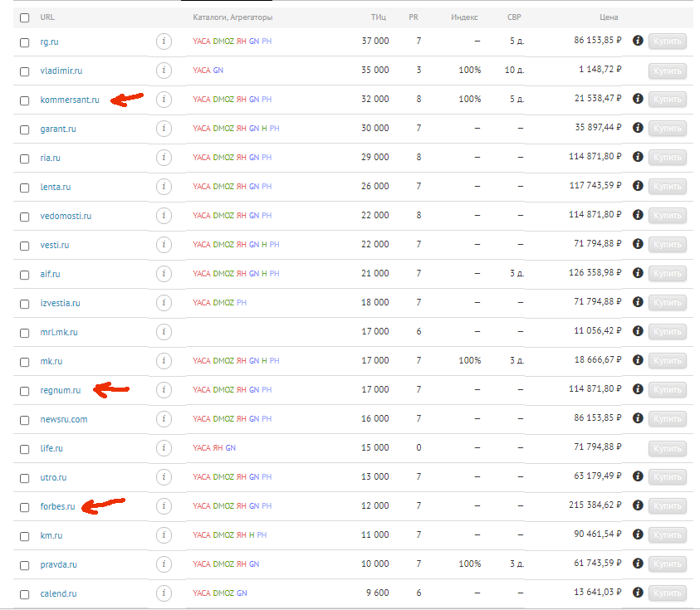Open info circle icon for mk.ru
Image resolution: width=700 pixels, height=610 pixels.
(164, 360)
